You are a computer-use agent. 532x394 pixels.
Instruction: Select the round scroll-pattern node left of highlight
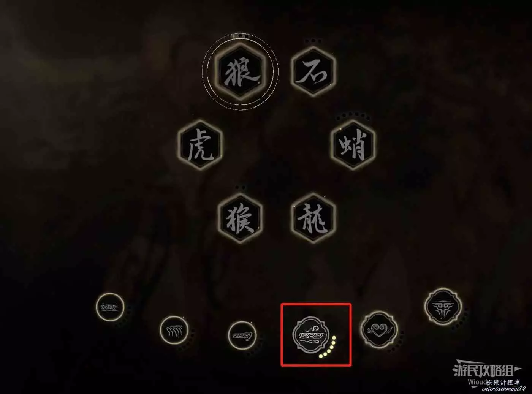[x=242, y=336]
